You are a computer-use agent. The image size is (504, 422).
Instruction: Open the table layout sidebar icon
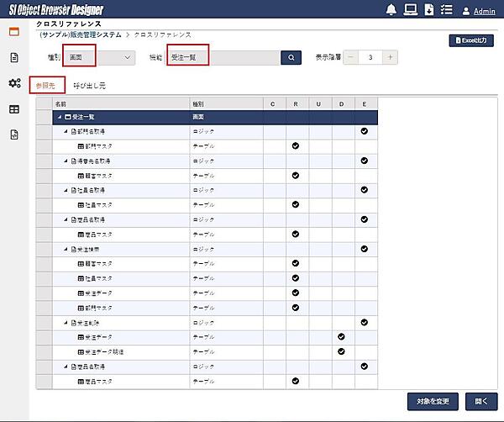pos(14,109)
